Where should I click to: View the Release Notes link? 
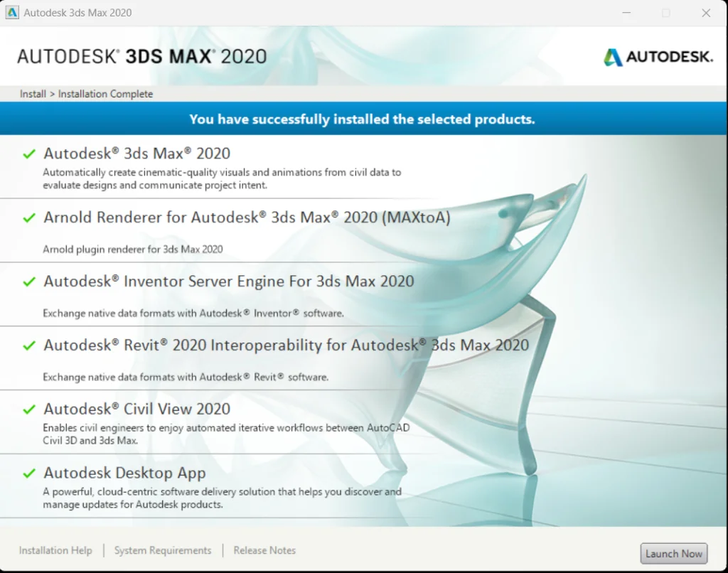coord(264,550)
